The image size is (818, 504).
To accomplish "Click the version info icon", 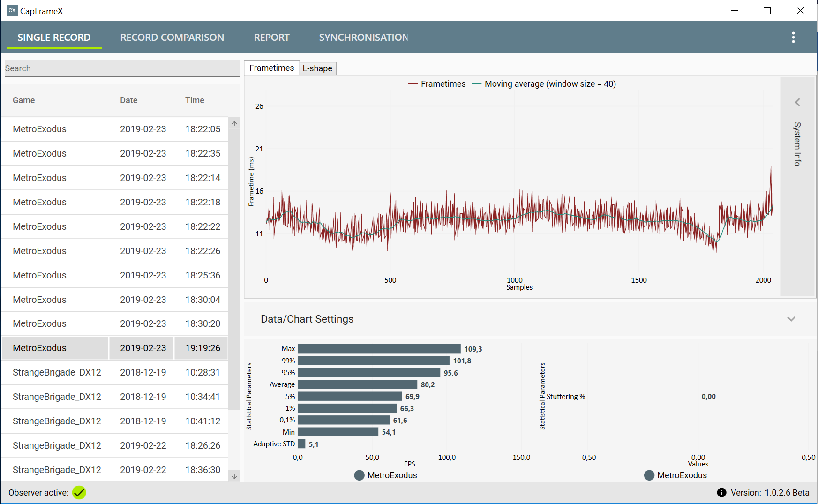I will [721, 492].
